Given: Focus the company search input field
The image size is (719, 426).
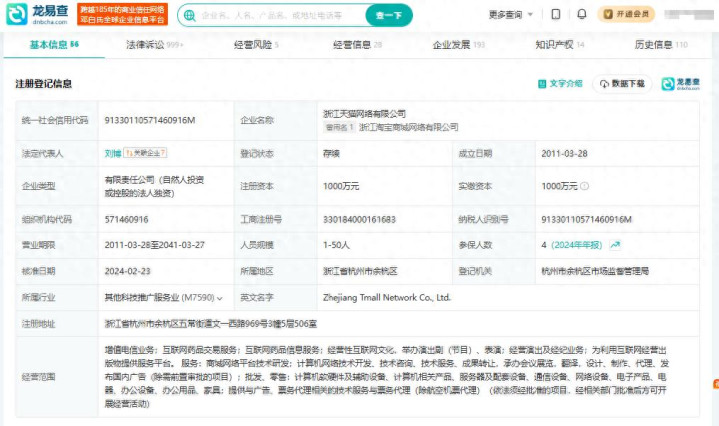Looking at the screenshot, I should tap(275, 16).
